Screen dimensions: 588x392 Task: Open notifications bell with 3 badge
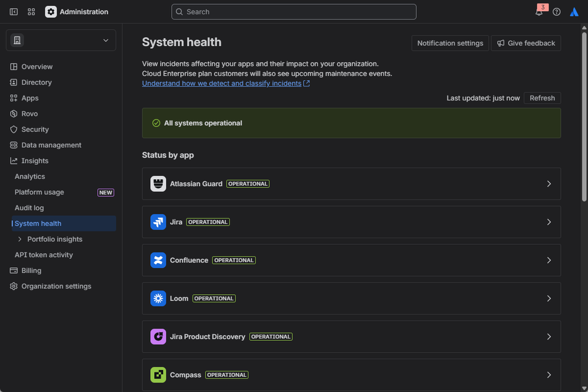click(539, 12)
